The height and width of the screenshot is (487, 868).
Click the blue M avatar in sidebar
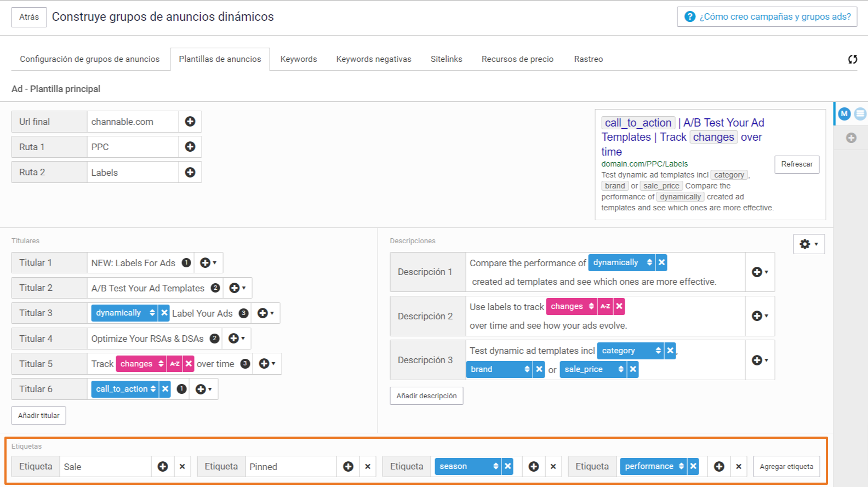(x=844, y=114)
